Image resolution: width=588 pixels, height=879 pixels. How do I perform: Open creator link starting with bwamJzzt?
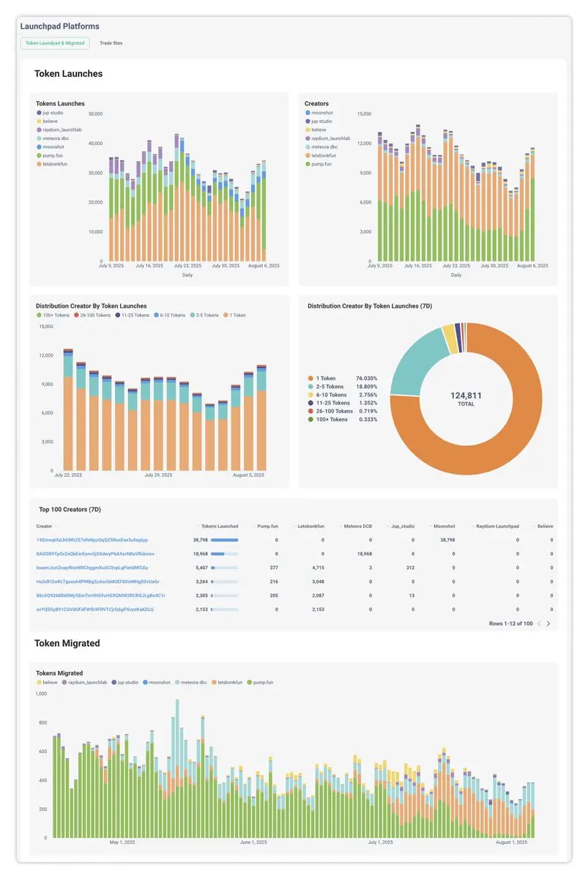pos(92,568)
